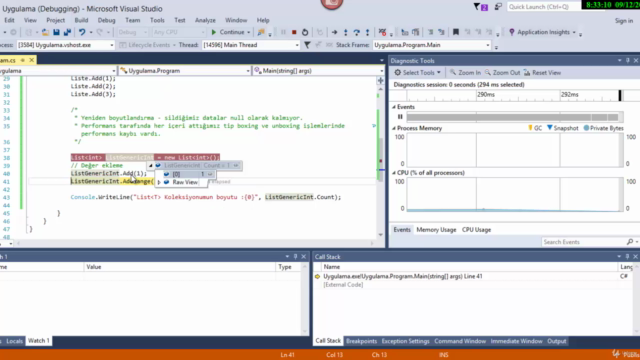Pin the Call Stack panel
640x360 pixels.
pyautogui.click(x=627, y=256)
